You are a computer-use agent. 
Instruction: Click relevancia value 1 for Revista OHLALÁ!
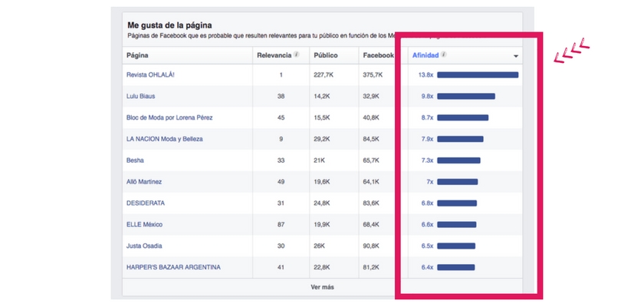tap(281, 74)
